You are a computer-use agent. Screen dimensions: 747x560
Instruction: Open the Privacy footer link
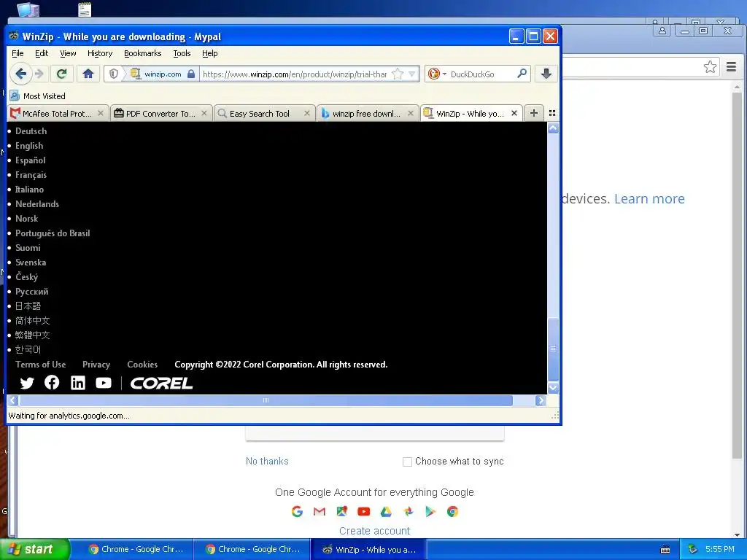(x=96, y=365)
